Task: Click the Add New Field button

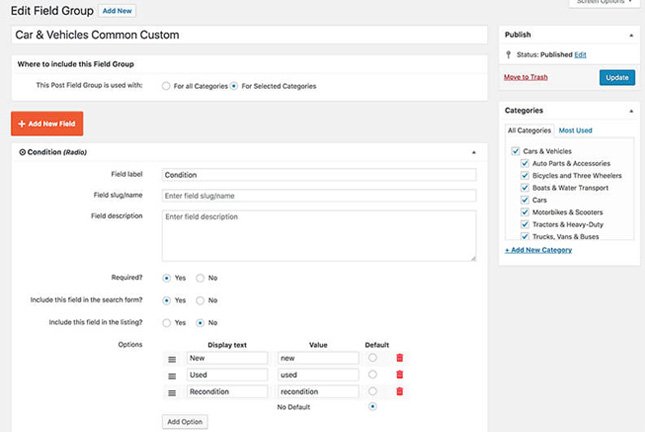Action: 47,123
